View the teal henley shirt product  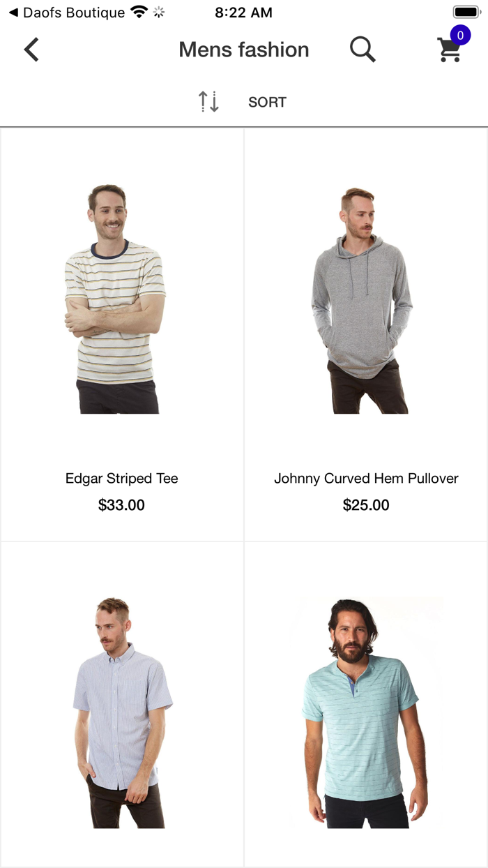click(x=365, y=712)
